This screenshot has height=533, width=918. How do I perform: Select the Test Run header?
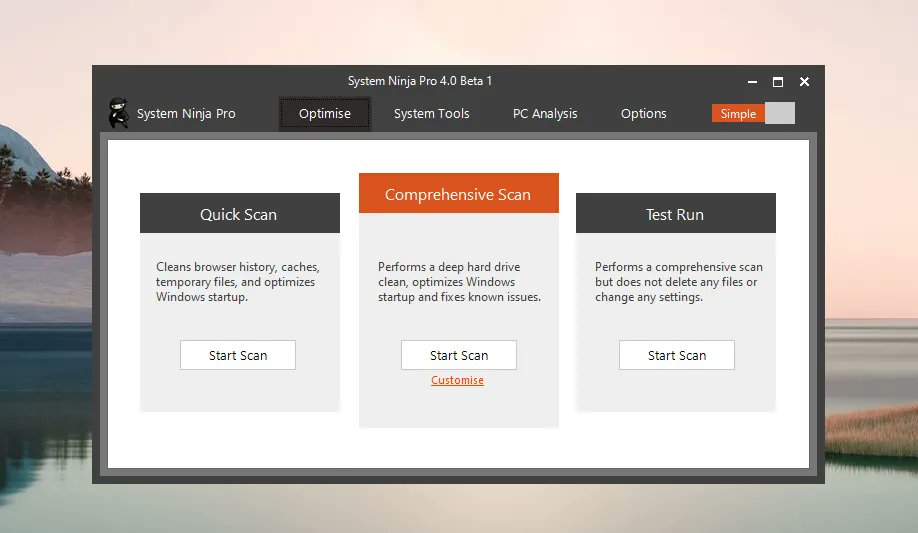coord(676,213)
